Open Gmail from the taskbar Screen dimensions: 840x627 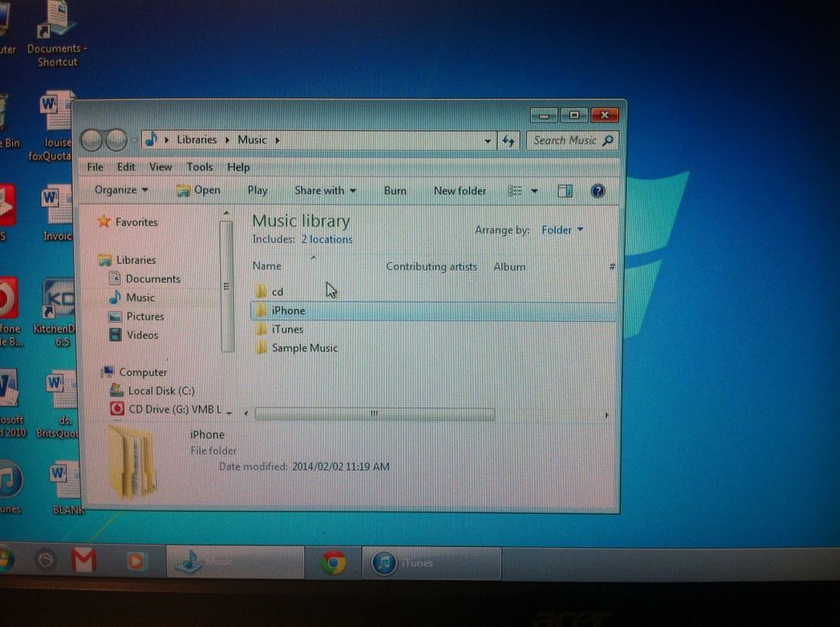84,560
